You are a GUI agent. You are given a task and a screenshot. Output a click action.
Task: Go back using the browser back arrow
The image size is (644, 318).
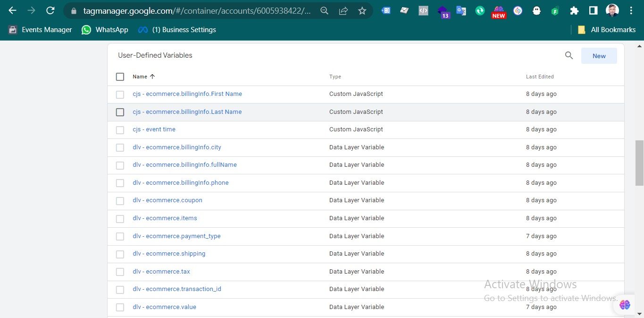coord(13,10)
